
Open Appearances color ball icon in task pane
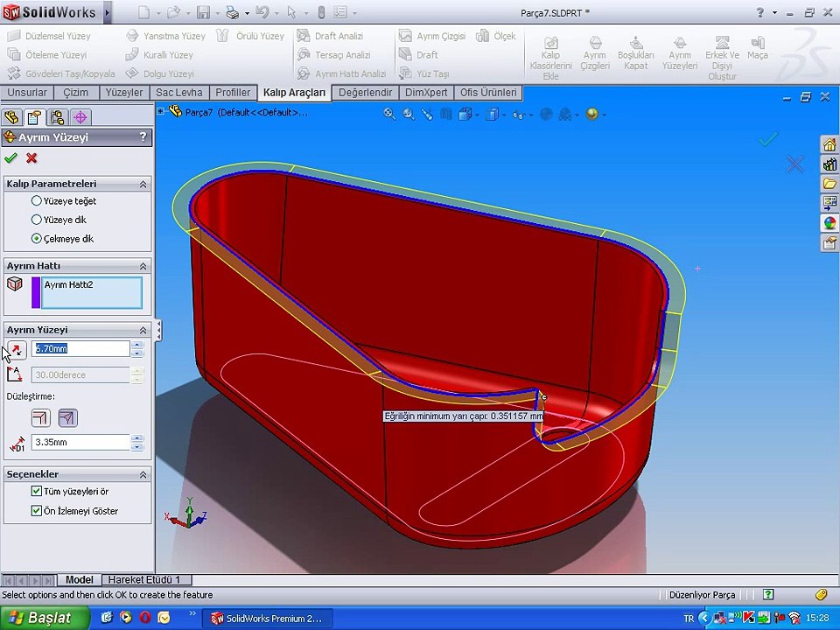point(829,223)
